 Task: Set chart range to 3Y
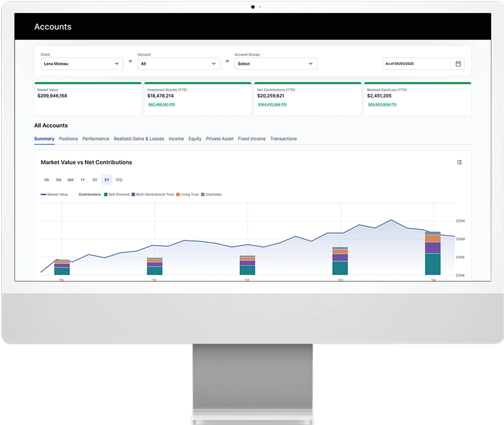94,180
